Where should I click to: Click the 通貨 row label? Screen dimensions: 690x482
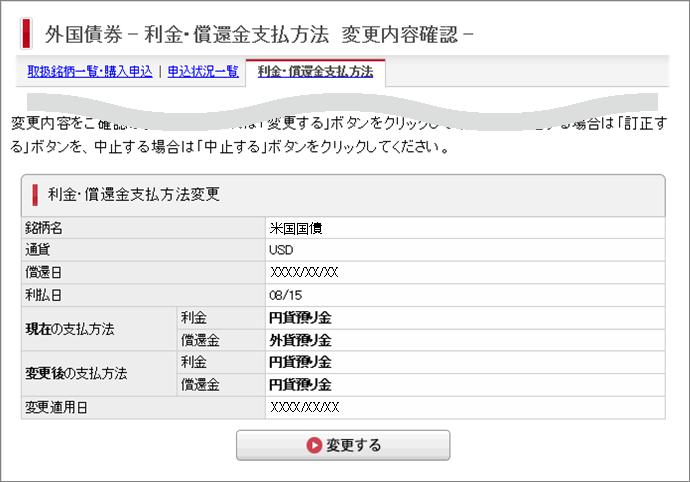(37, 250)
